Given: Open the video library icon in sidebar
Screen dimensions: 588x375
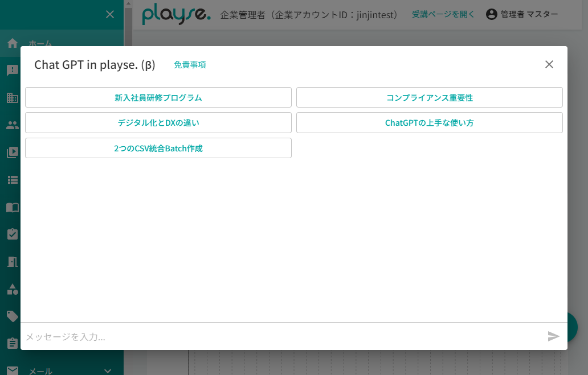Looking at the screenshot, I should click(x=13, y=153).
